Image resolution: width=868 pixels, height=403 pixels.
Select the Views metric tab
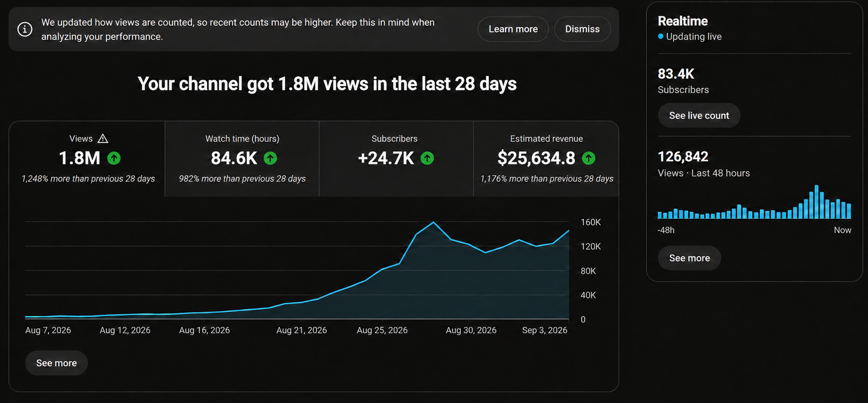tap(87, 159)
